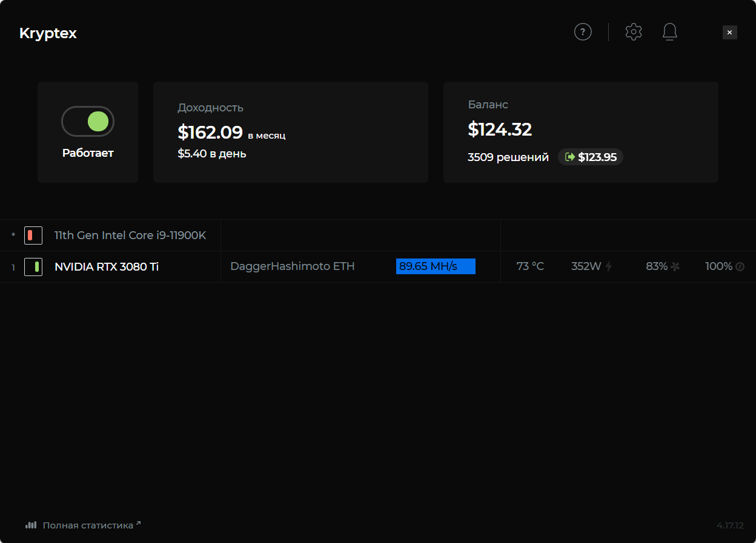Click the version number 4.17.12

(730, 525)
